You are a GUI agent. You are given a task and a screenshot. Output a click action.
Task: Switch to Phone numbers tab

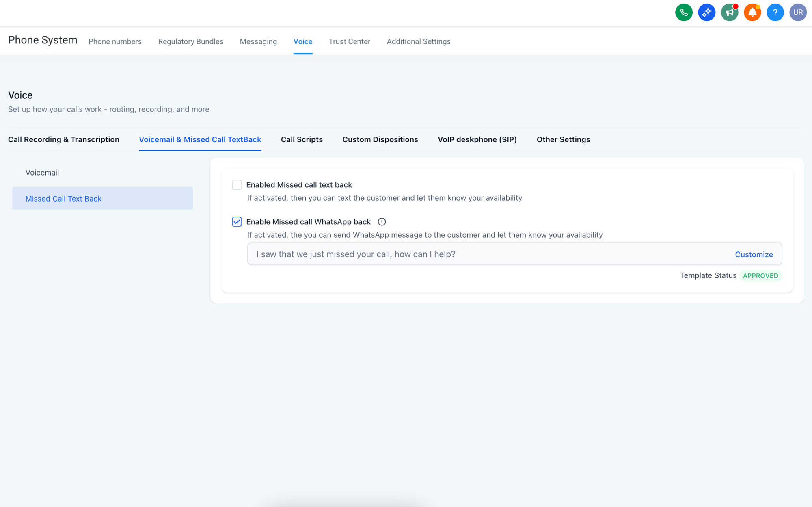pyautogui.click(x=115, y=41)
